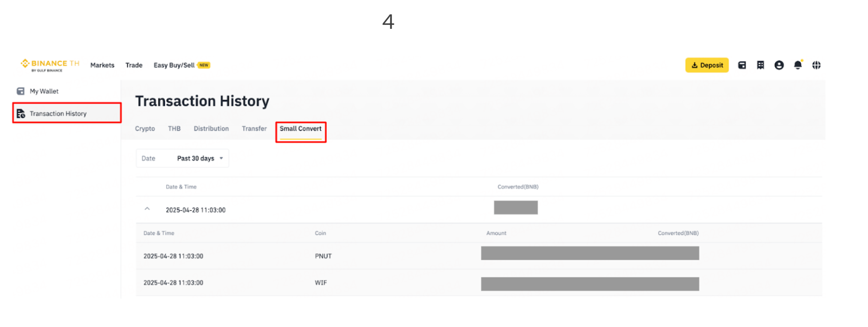Open the wallet icon in top bar
This screenshot has height=327, width=868.
pos(742,65)
